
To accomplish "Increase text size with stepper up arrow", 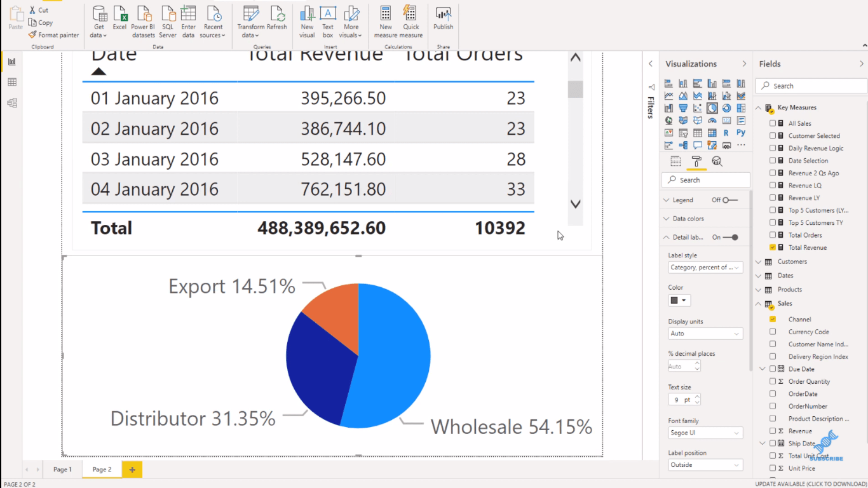I will (697, 396).
